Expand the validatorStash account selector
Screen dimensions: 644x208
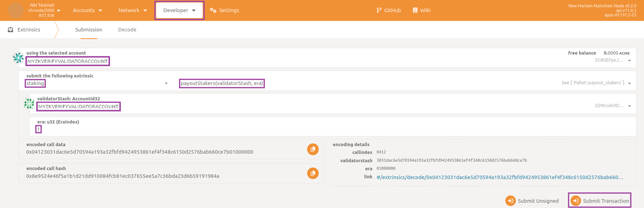(x=629, y=106)
